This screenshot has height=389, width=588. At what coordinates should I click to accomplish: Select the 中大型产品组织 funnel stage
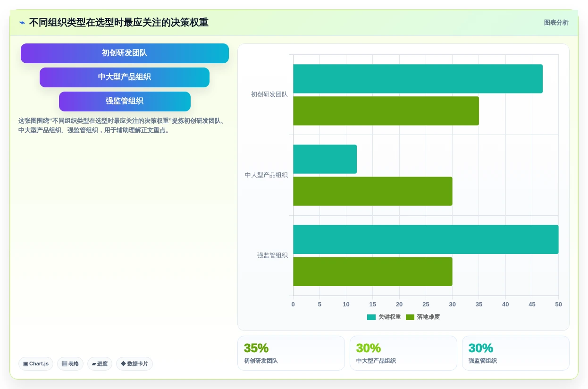pyautogui.click(x=125, y=77)
